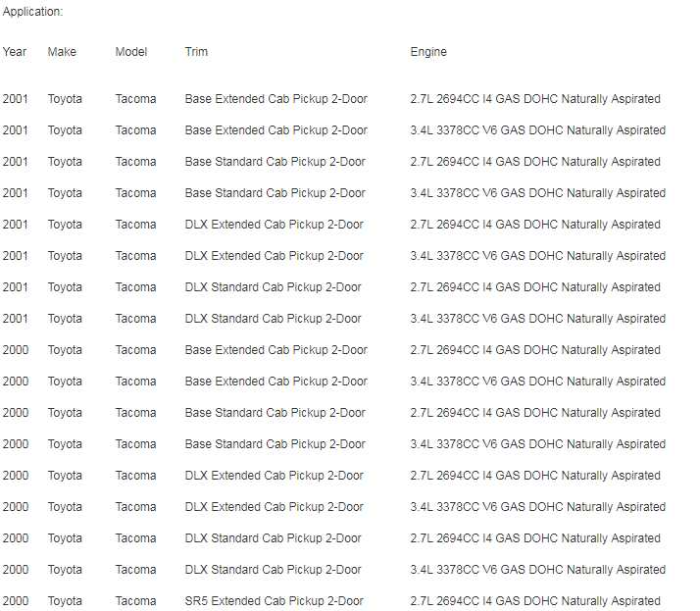
Task: Click trim of 2001 Base Extended Cab 2.7L row
Action: [x=275, y=99]
